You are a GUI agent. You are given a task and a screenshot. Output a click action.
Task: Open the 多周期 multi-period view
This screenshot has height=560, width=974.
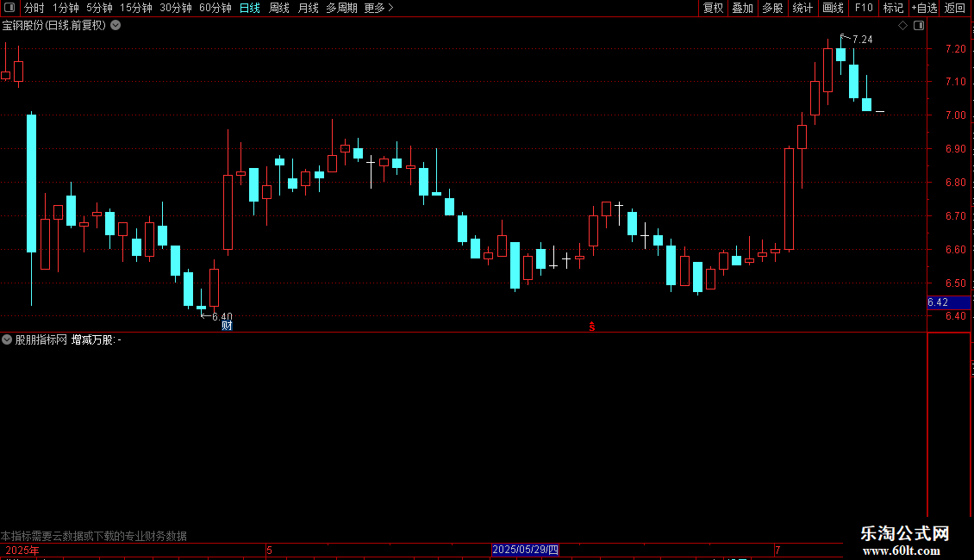pyautogui.click(x=341, y=8)
